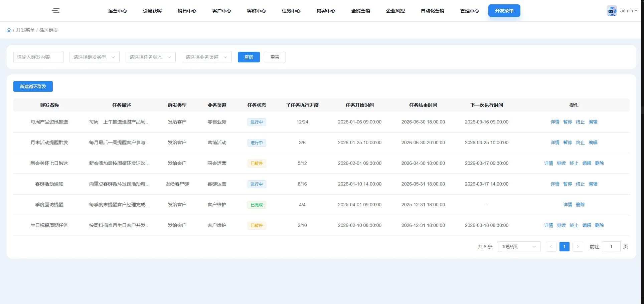Open the 内容中心 menu
The width and height of the screenshot is (644, 304).
pyautogui.click(x=326, y=11)
